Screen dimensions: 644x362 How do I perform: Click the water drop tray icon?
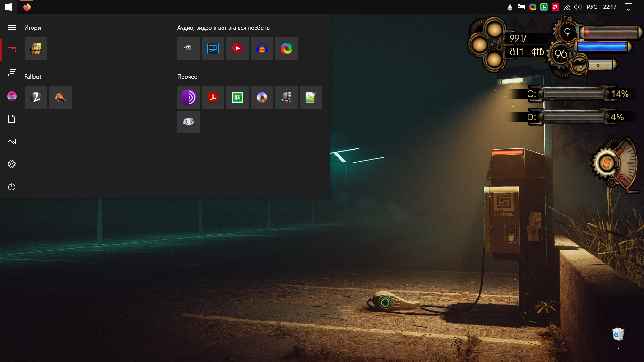[510, 7]
